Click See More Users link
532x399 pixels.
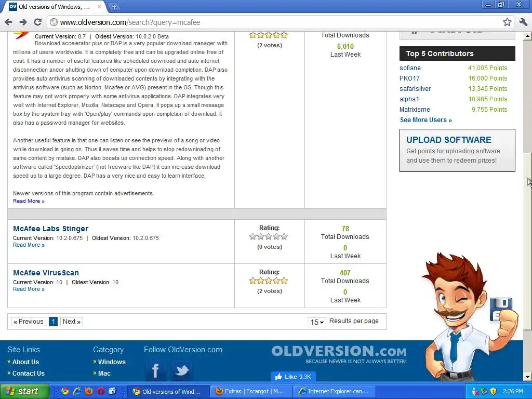coord(426,120)
